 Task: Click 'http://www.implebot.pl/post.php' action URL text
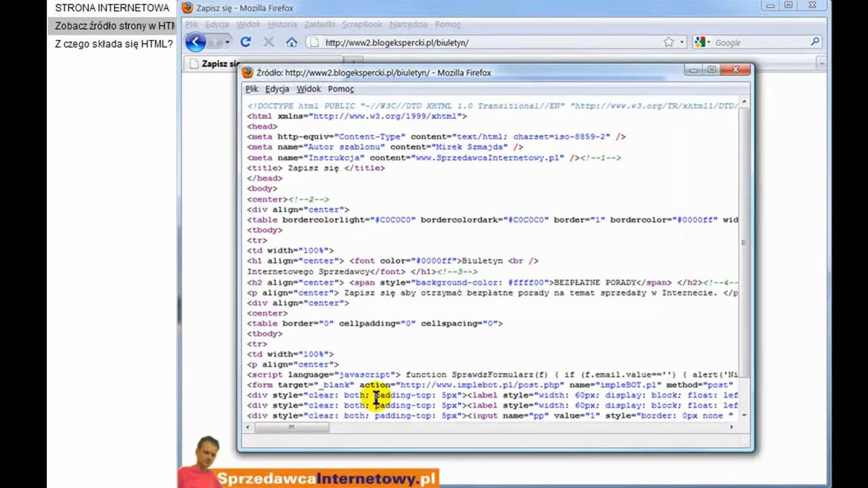coord(479,385)
